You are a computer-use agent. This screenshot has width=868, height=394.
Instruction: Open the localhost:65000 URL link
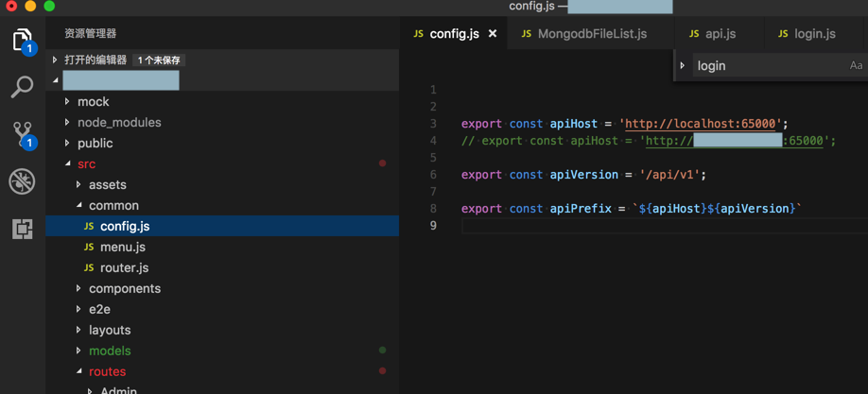click(x=701, y=124)
